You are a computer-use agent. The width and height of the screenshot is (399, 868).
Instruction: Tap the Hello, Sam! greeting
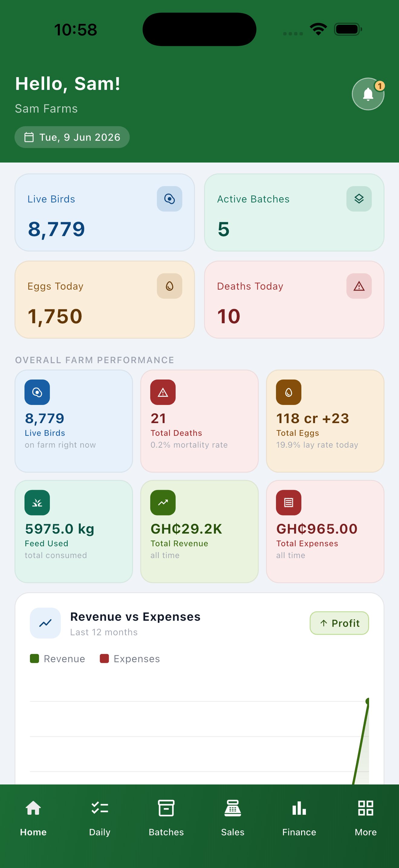click(x=68, y=84)
